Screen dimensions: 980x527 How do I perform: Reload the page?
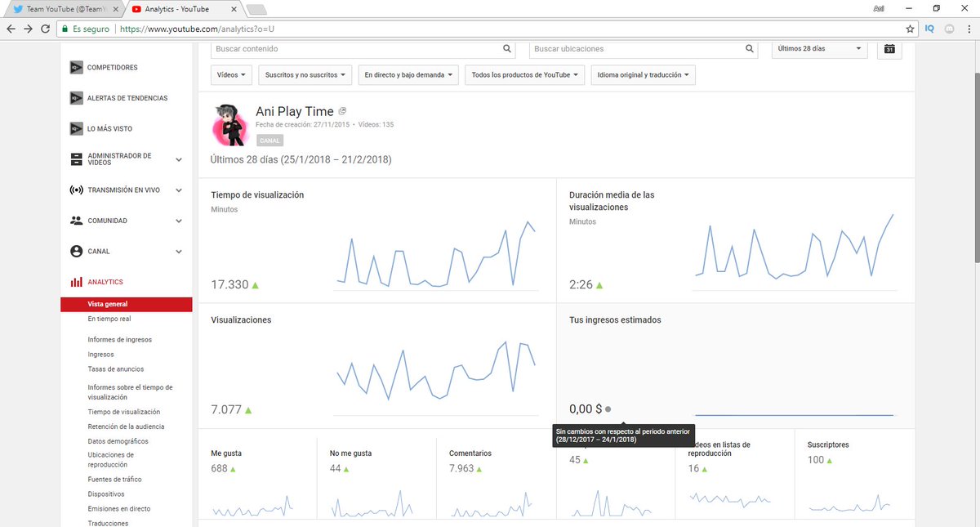tap(46, 28)
